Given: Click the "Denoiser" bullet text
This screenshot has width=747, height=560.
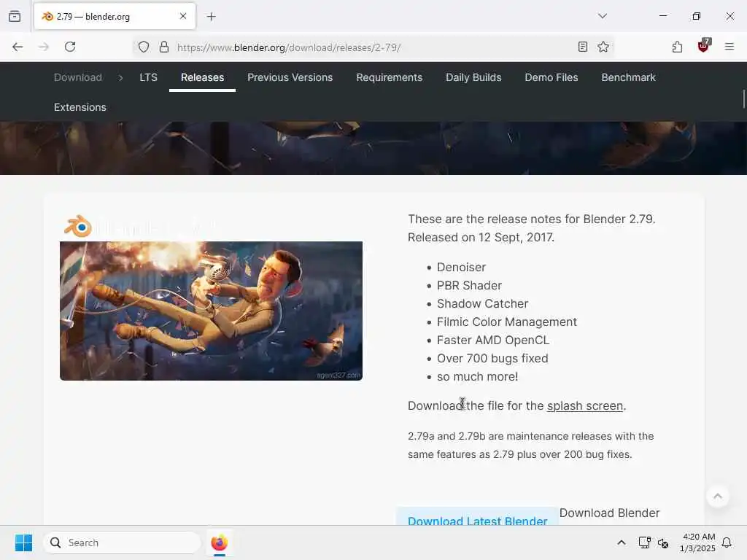Looking at the screenshot, I should 461,267.
